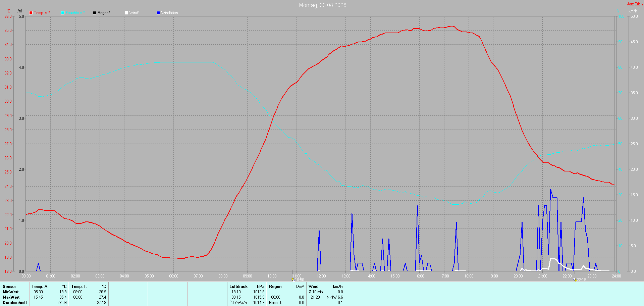Click the indoor minimum value 26.9
The width and height of the screenshot is (644, 306).
coord(103,292)
